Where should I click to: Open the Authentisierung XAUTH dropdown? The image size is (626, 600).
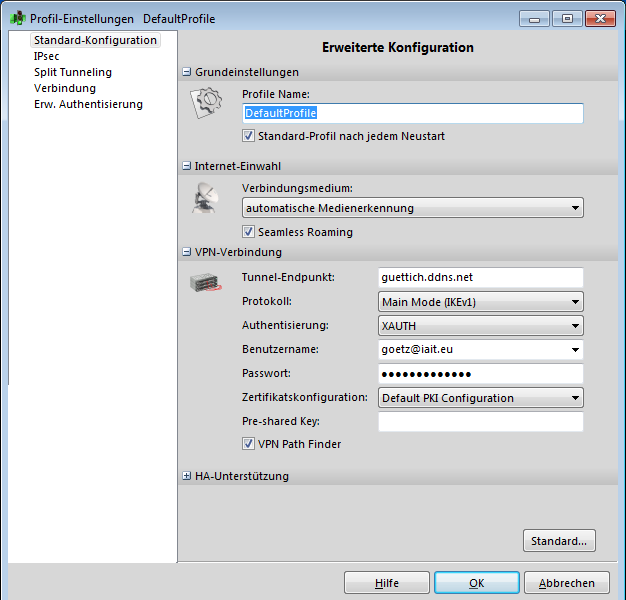481,325
